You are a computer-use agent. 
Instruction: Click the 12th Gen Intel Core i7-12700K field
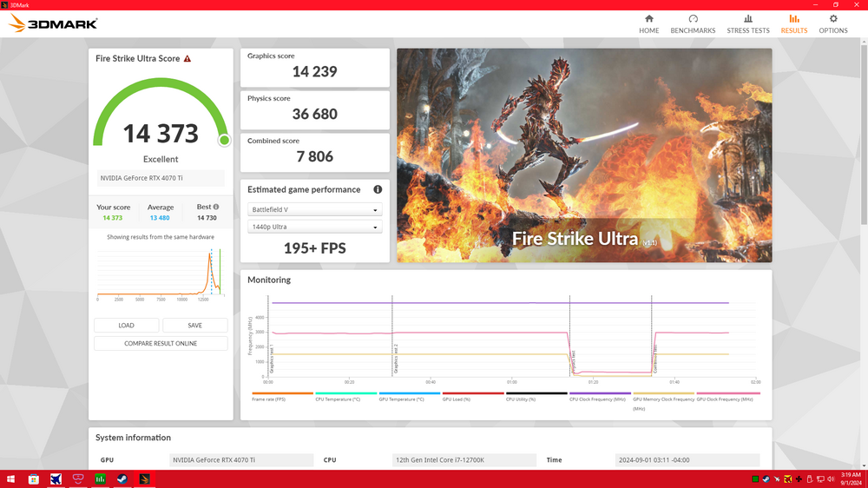(464, 459)
